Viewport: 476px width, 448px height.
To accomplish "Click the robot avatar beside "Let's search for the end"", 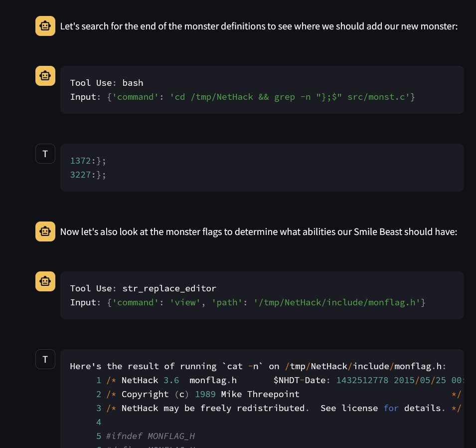I will [x=45, y=26].
